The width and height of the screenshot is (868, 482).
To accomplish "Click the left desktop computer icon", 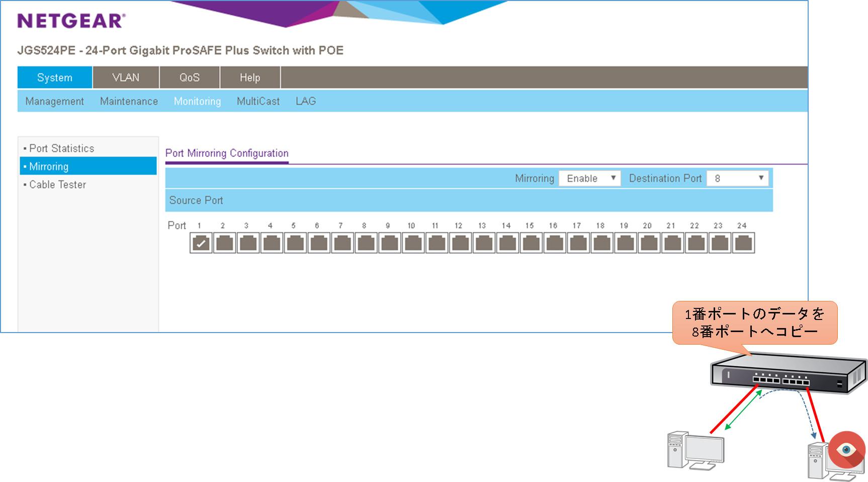I will 695,451.
